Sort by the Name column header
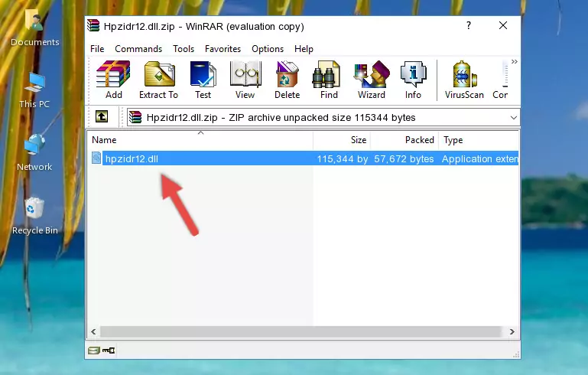The width and height of the screenshot is (588, 375). [x=200, y=140]
